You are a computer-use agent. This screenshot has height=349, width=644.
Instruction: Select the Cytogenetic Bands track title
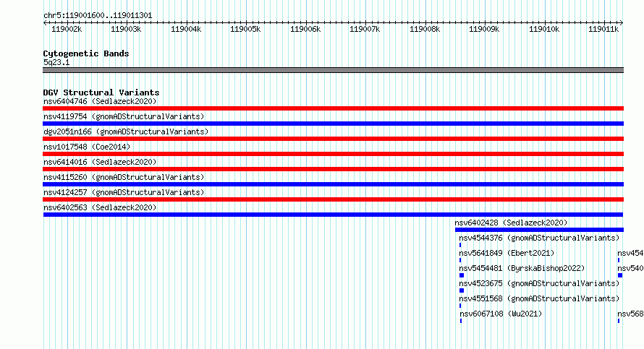pyautogui.click(x=86, y=53)
